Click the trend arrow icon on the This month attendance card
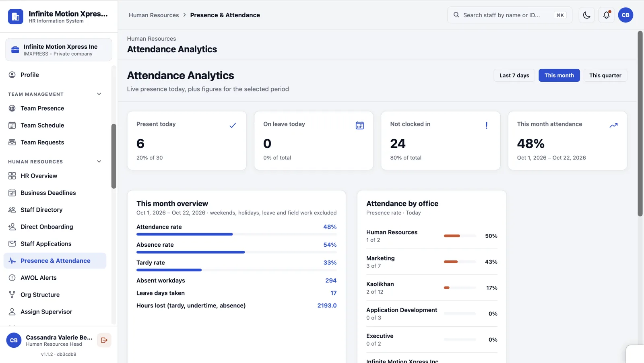The height and width of the screenshot is (363, 644). click(x=613, y=126)
